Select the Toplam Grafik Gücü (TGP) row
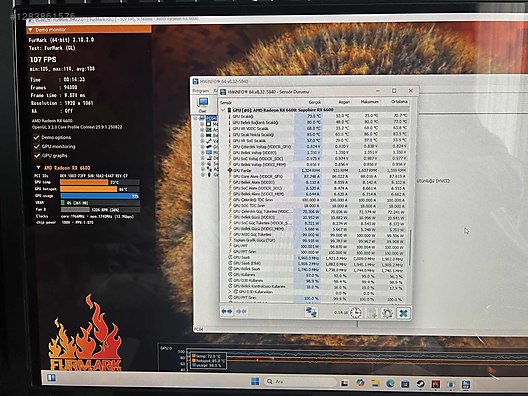 point(318,240)
